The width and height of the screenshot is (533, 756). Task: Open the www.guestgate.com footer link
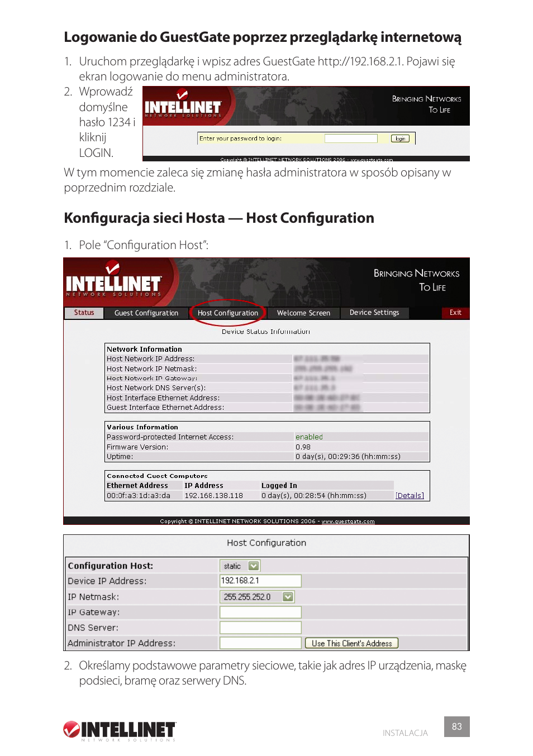348,521
